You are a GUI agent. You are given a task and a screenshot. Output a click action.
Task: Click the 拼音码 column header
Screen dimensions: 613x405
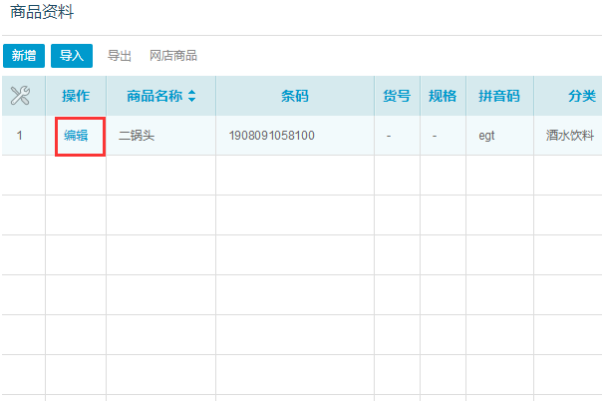click(499, 96)
